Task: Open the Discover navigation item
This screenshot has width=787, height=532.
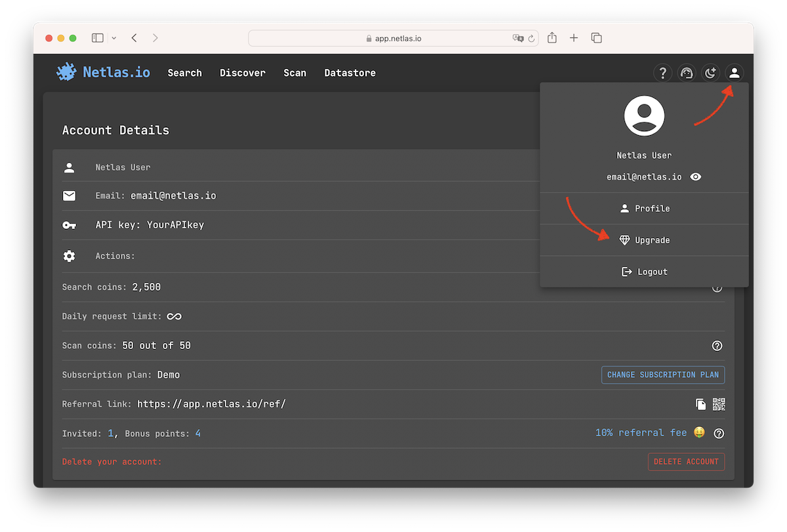Action: 243,73
